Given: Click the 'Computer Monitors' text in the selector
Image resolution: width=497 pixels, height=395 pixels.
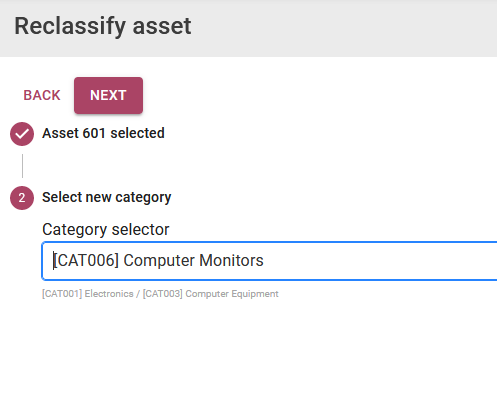Looking at the screenshot, I should click(193, 260).
